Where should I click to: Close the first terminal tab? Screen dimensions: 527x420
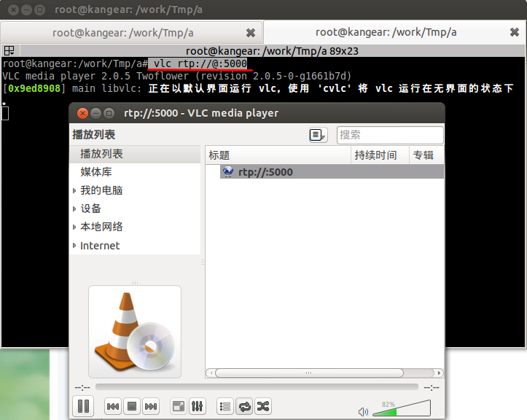click(x=251, y=33)
